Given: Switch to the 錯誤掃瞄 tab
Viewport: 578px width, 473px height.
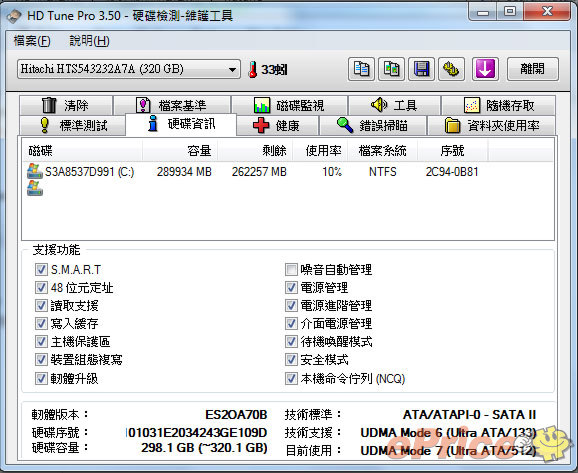Looking at the screenshot, I should coord(373,125).
